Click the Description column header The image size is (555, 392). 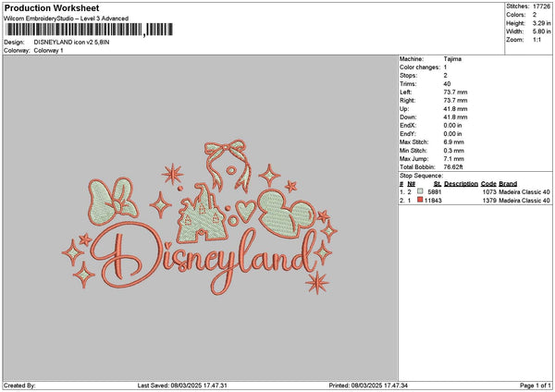(461, 183)
